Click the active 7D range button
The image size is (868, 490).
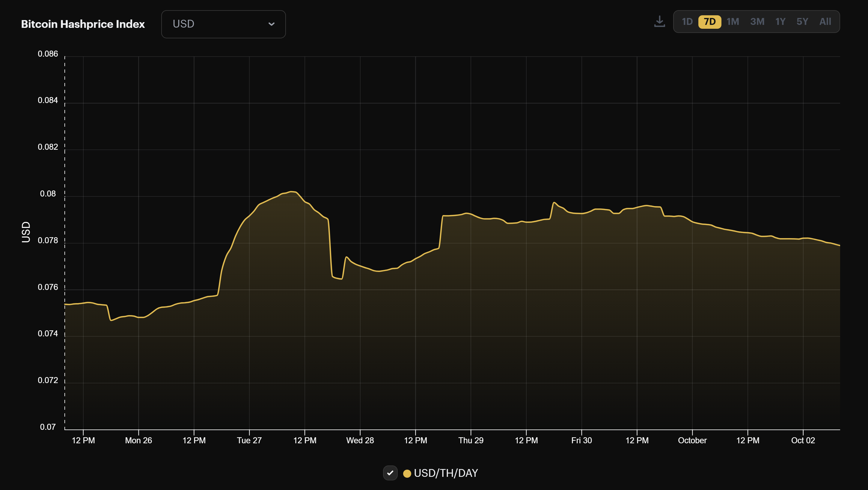[710, 21]
